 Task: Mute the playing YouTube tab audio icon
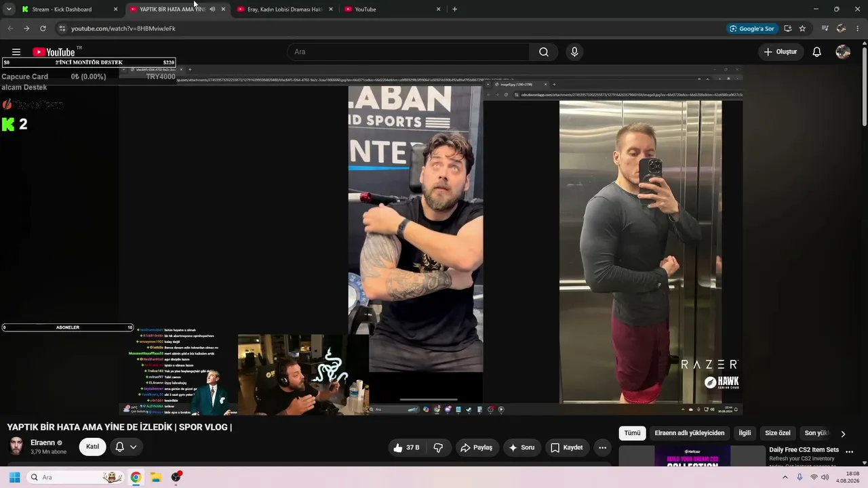212,9
